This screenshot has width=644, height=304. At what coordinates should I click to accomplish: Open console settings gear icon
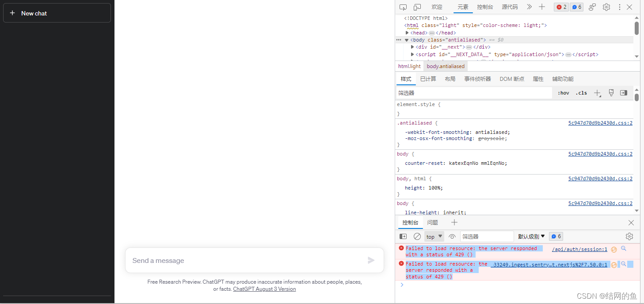(629, 236)
